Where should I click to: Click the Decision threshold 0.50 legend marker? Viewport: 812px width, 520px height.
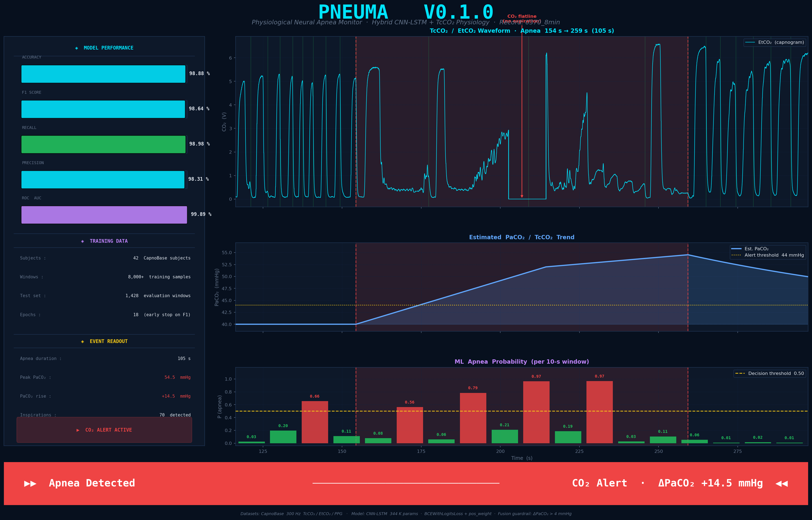tap(740, 373)
